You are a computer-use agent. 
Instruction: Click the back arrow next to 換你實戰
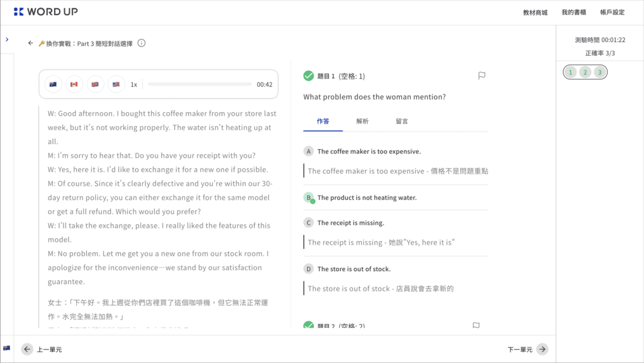click(30, 43)
